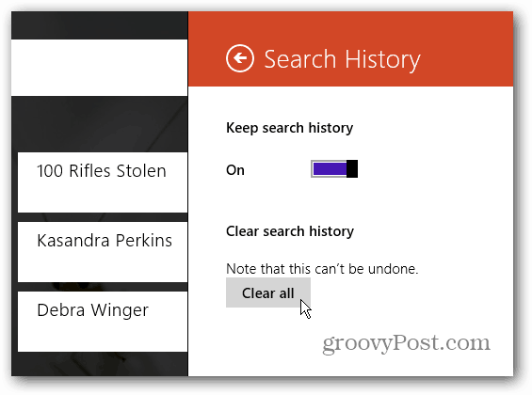Click the Clear all button
The image size is (532, 395).
pyautogui.click(x=268, y=292)
